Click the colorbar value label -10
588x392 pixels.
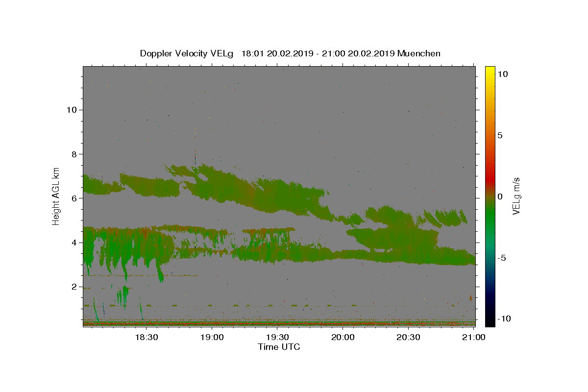click(x=503, y=318)
